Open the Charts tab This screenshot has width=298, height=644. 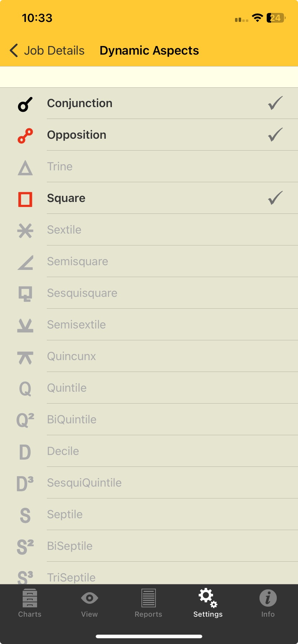tap(30, 604)
